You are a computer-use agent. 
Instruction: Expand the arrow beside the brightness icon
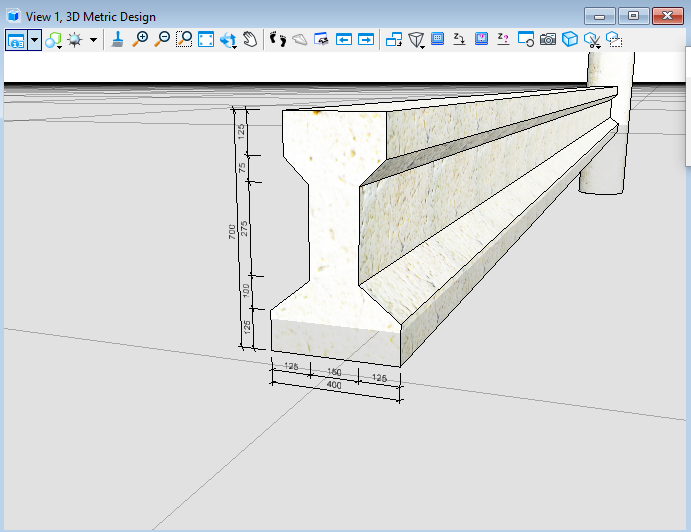point(93,40)
